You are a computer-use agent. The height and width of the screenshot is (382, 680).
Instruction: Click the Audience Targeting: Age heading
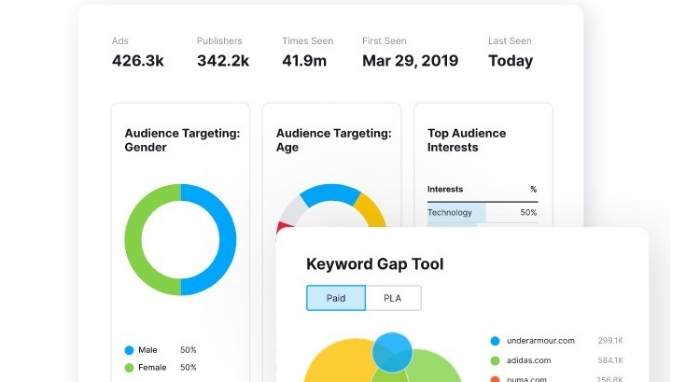click(x=333, y=140)
